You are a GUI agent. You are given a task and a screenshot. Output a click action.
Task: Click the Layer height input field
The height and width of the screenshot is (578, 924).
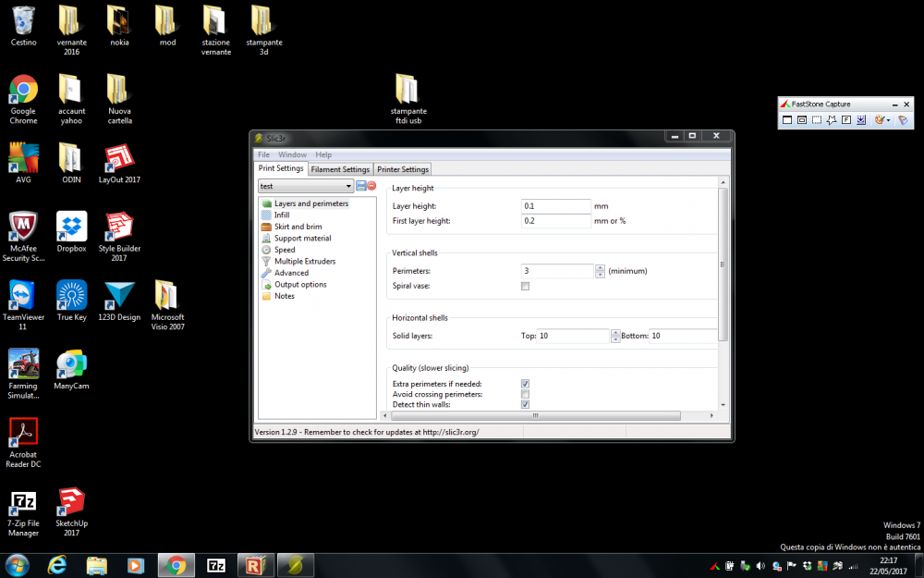tap(555, 205)
